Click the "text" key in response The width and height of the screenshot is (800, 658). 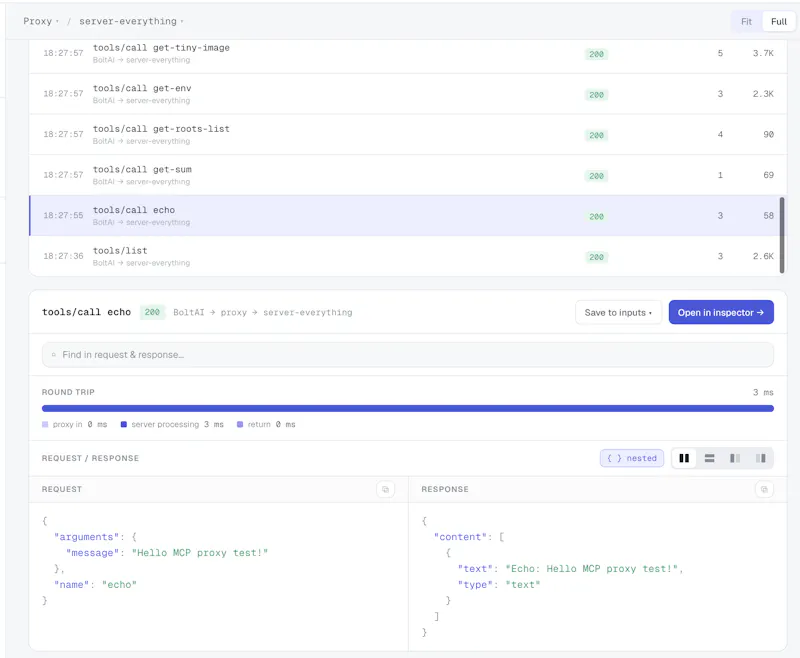click(475, 569)
